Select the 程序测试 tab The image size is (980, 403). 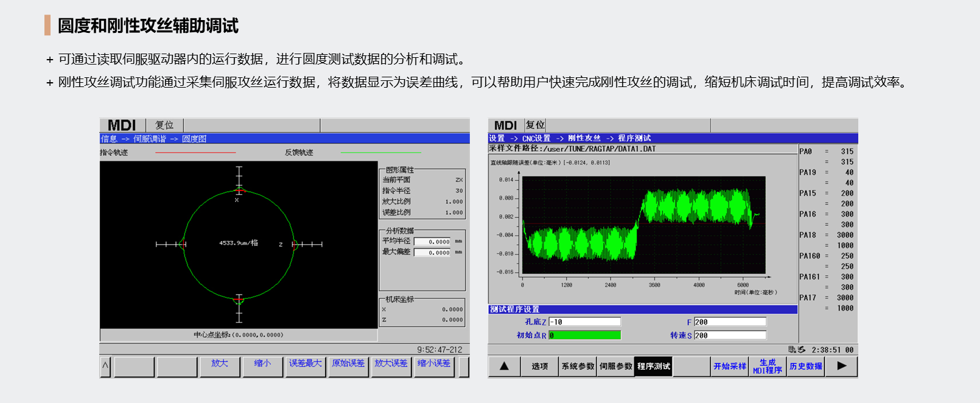[x=653, y=366]
